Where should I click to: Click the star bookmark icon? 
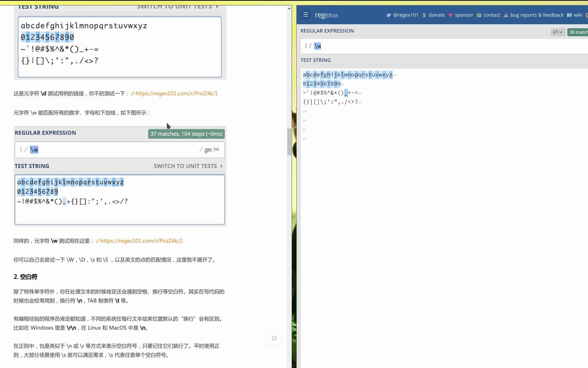tap(274, 338)
